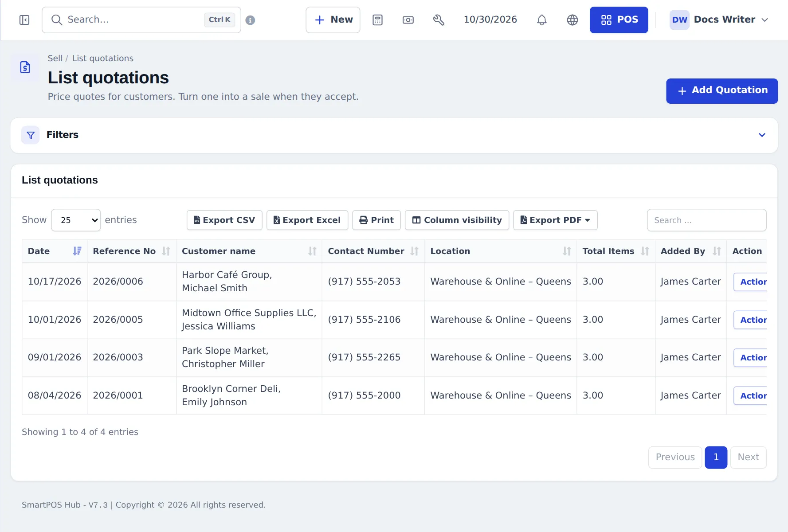Sort by Total Items column
Image resolution: width=788 pixels, height=532 pixels.
[616, 251]
